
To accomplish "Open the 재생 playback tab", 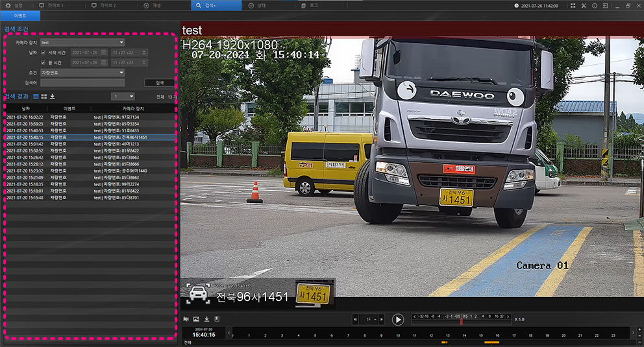I will pyautogui.click(x=153, y=5).
